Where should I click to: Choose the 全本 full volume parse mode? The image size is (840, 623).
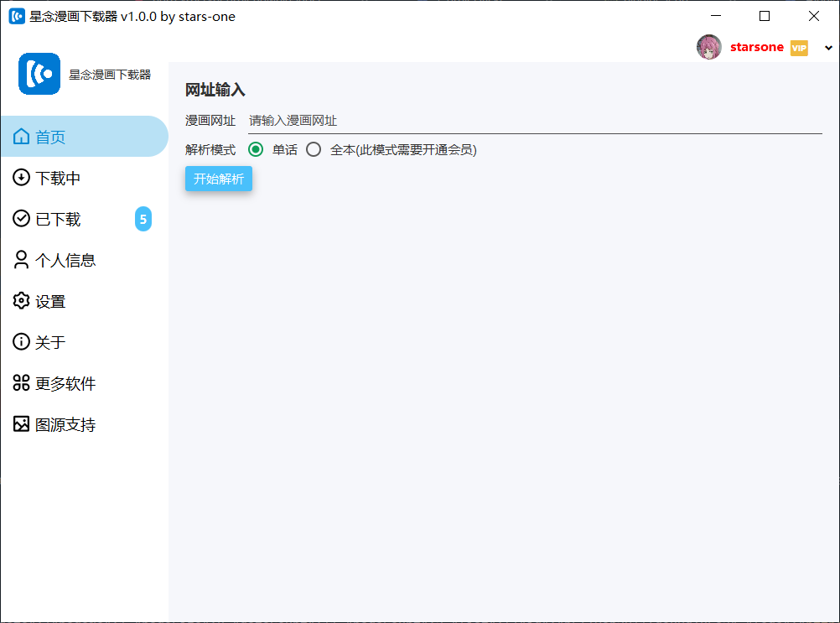coord(314,149)
